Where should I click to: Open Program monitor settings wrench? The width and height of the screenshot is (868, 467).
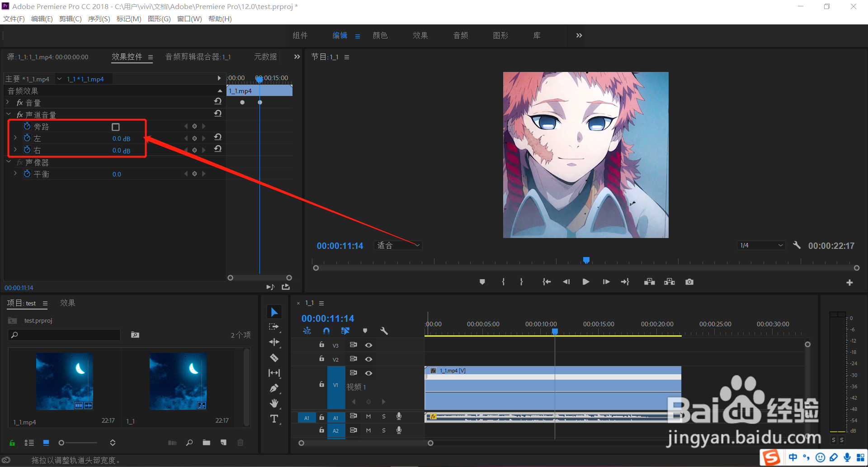797,245
